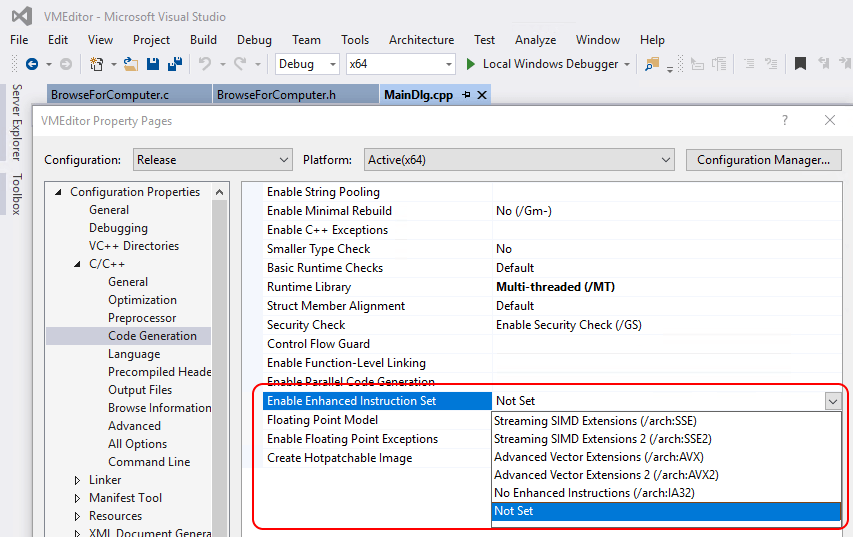Open the Analyze menu

535,40
